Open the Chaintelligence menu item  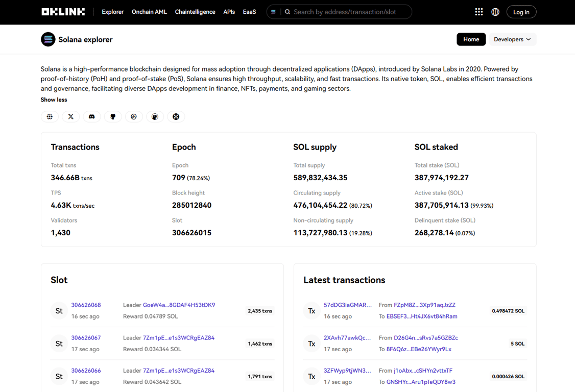click(x=195, y=12)
